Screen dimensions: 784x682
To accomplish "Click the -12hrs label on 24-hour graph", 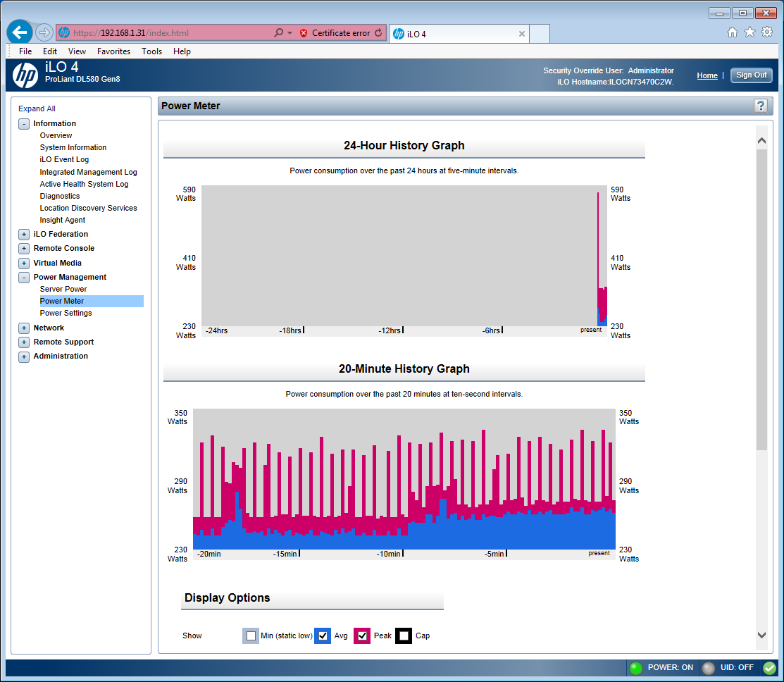I will click(x=390, y=330).
